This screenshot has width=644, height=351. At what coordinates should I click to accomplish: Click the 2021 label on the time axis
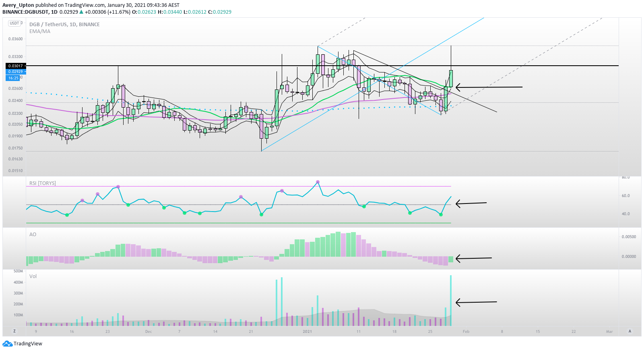tap(307, 332)
